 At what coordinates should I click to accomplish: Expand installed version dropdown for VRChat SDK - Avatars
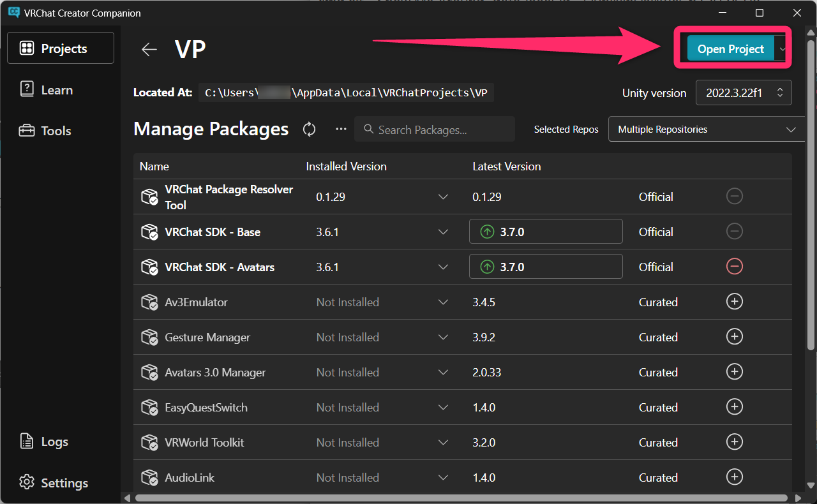click(x=444, y=267)
